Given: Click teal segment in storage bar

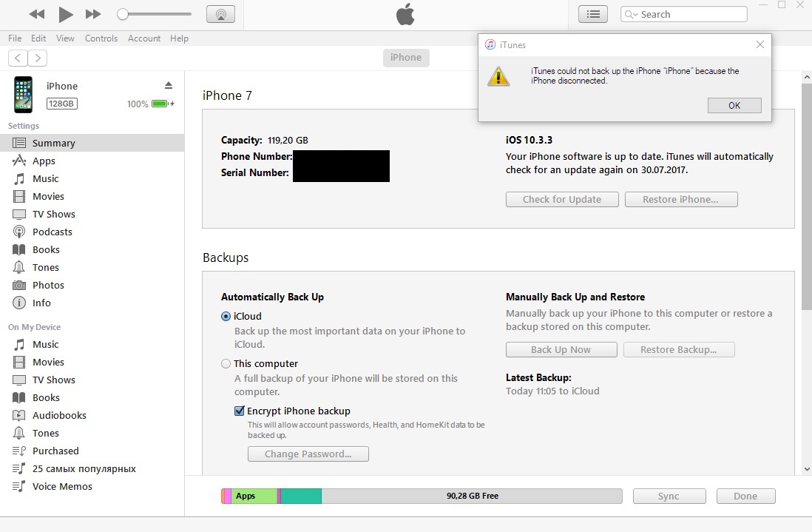Looking at the screenshot, I should [x=301, y=496].
